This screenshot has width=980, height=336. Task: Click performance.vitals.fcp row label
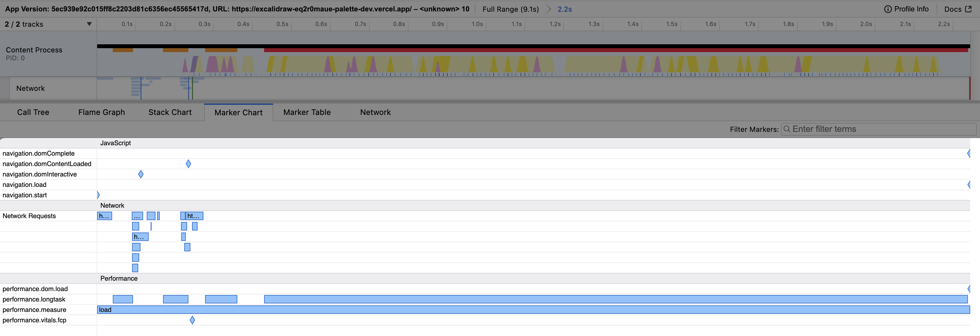34,320
